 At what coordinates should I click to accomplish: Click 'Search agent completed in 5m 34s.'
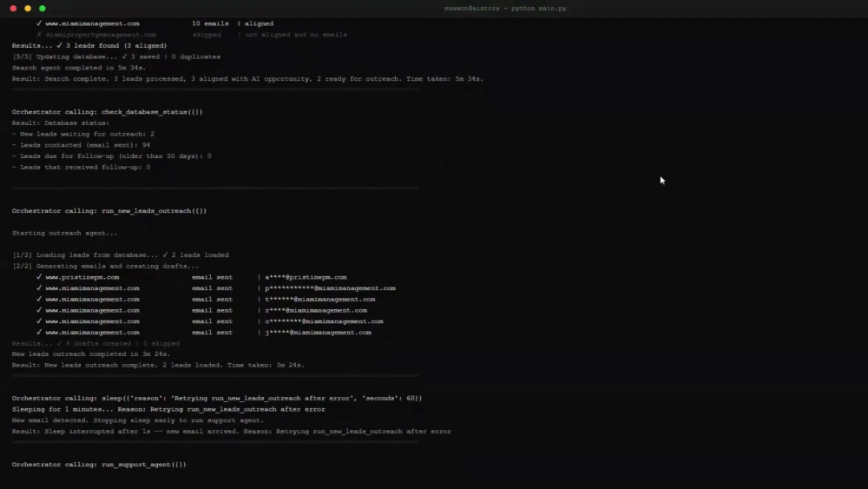coord(79,68)
